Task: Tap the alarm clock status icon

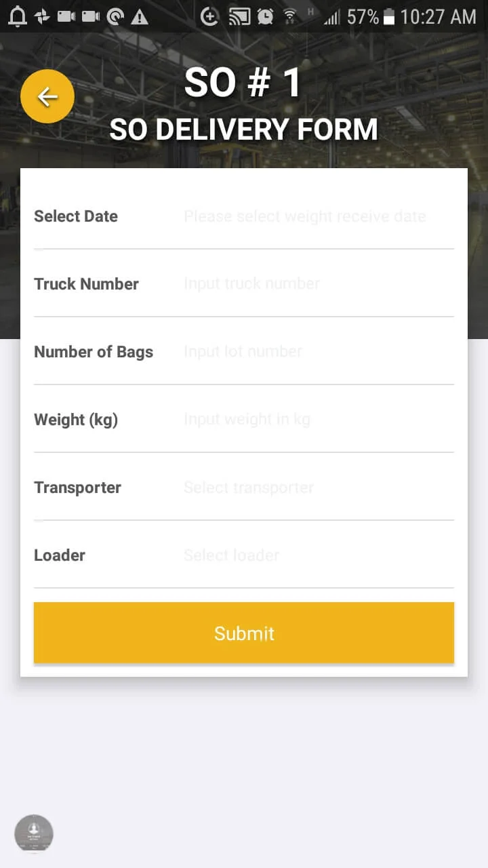Action: point(265,16)
